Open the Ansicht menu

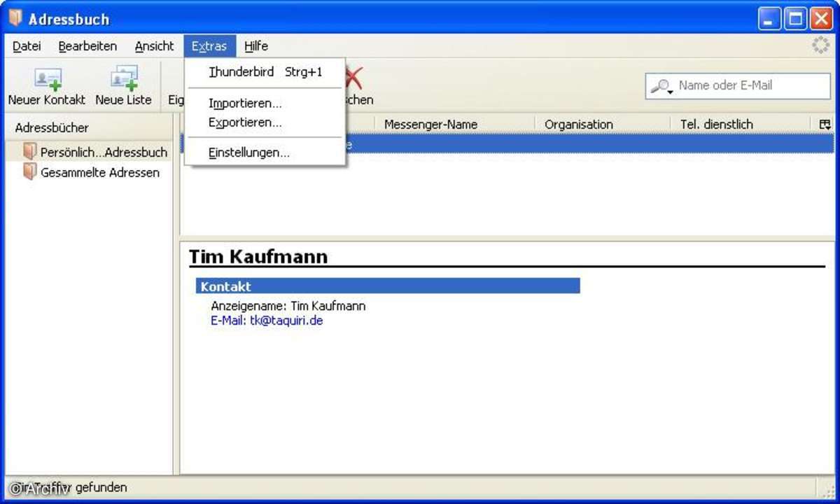[x=154, y=46]
